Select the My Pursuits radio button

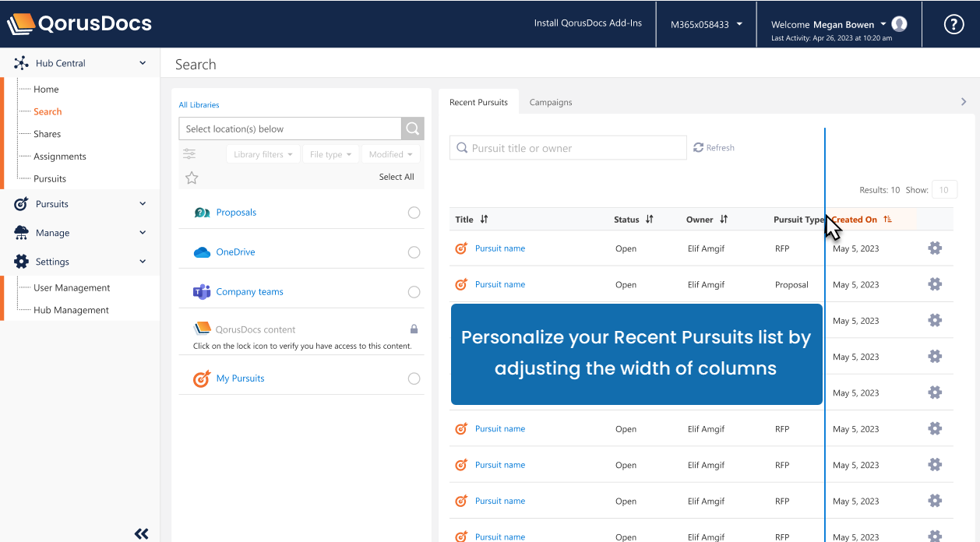pyautogui.click(x=414, y=378)
